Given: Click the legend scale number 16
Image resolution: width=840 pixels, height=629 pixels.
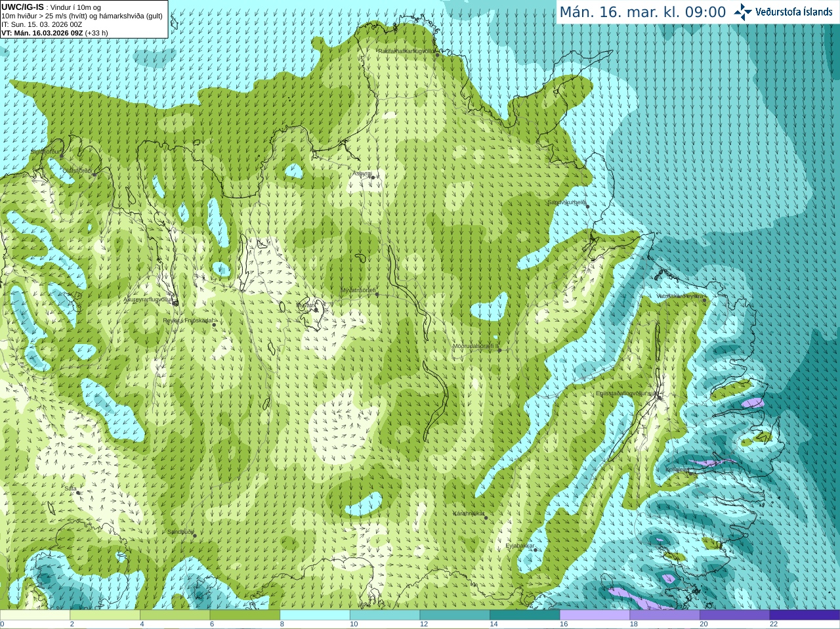Looking at the screenshot, I should tap(564, 624).
